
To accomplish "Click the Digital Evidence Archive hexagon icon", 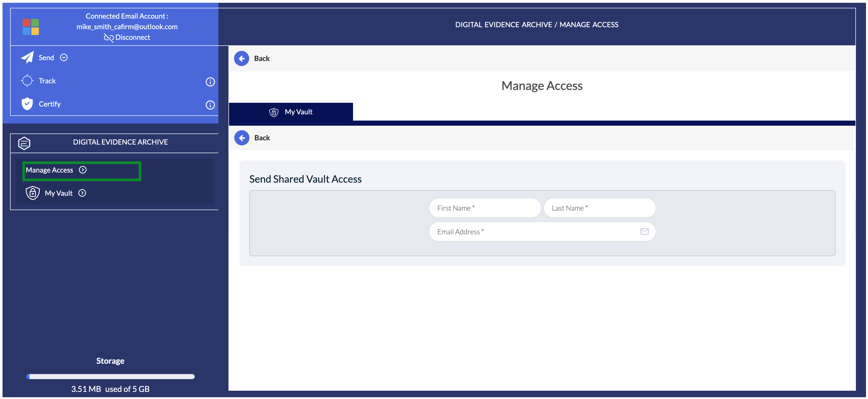I will tap(24, 143).
